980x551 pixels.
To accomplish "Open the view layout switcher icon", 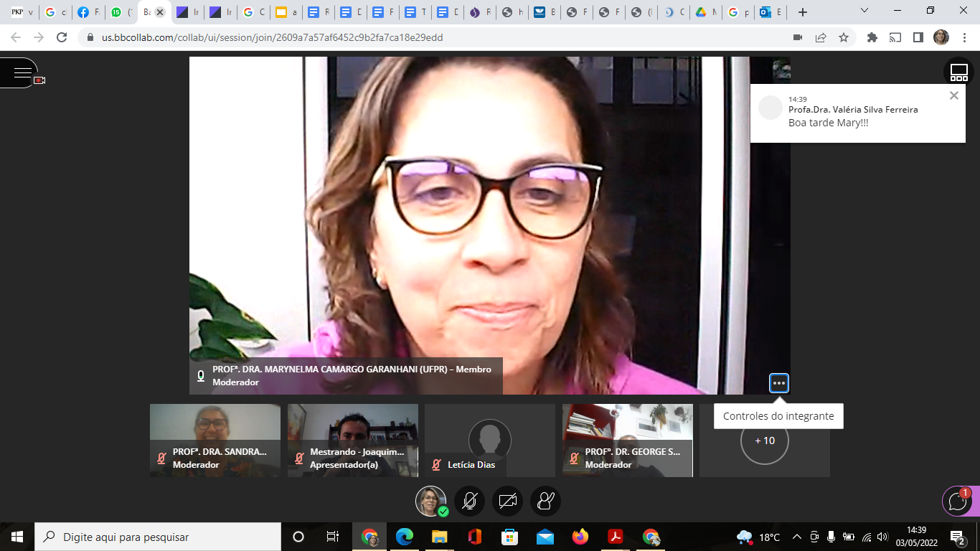I will (x=959, y=72).
